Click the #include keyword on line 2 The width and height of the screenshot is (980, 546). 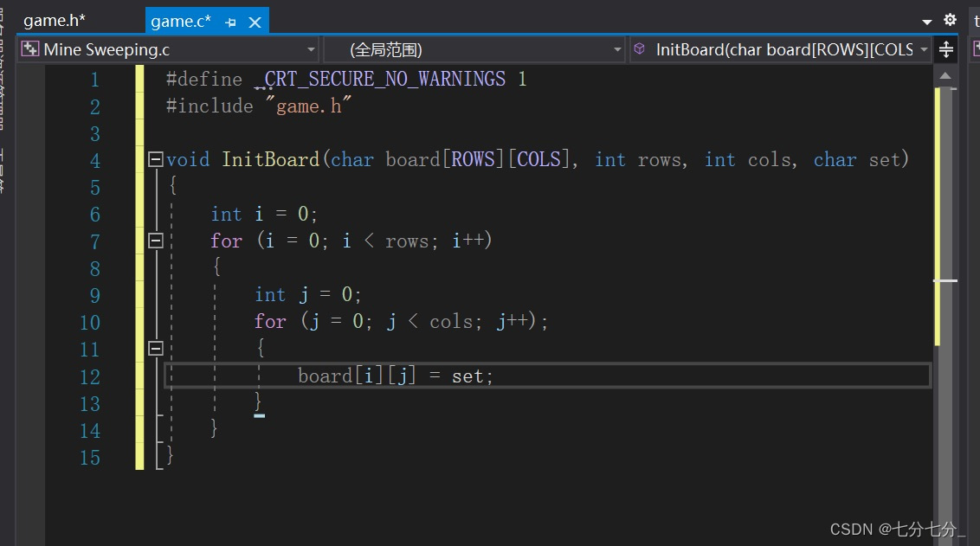[x=210, y=106]
